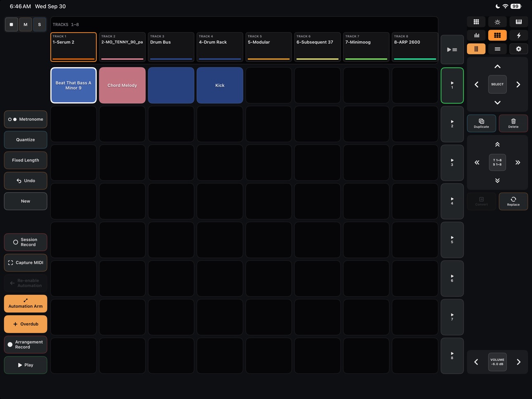Click the up arrow above SELECT
The width and height of the screenshot is (532, 399).
click(x=497, y=66)
